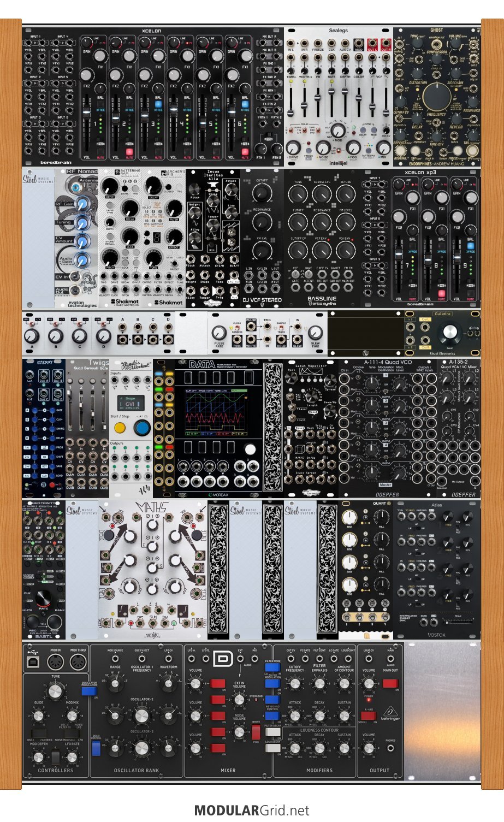Turn the filter EMPHASIS knob
The width and height of the screenshot is (504, 822).
click(x=319, y=684)
